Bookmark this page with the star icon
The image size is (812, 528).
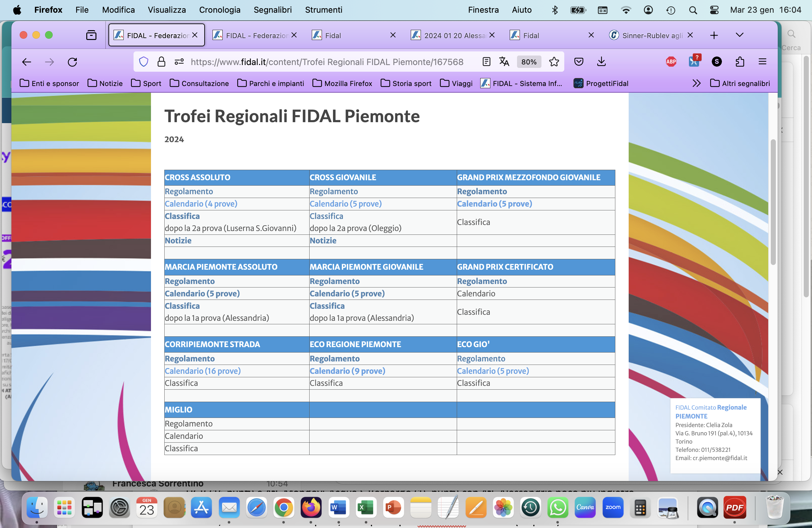pos(554,62)
